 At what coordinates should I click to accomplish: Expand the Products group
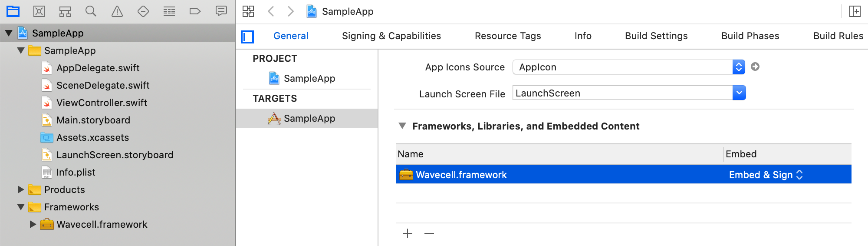pyautogui.click(x=20, y=189)
